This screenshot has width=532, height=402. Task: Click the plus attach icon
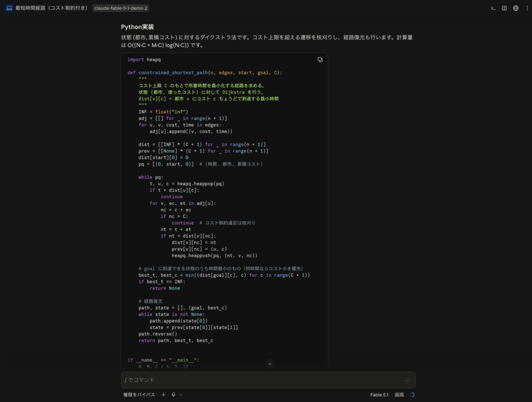click(x=163, y=395)
